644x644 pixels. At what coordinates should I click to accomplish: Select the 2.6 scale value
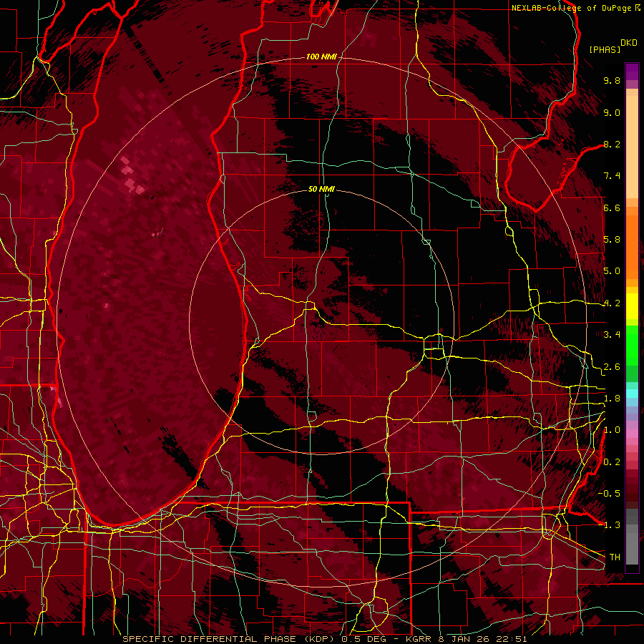[612, 366]
